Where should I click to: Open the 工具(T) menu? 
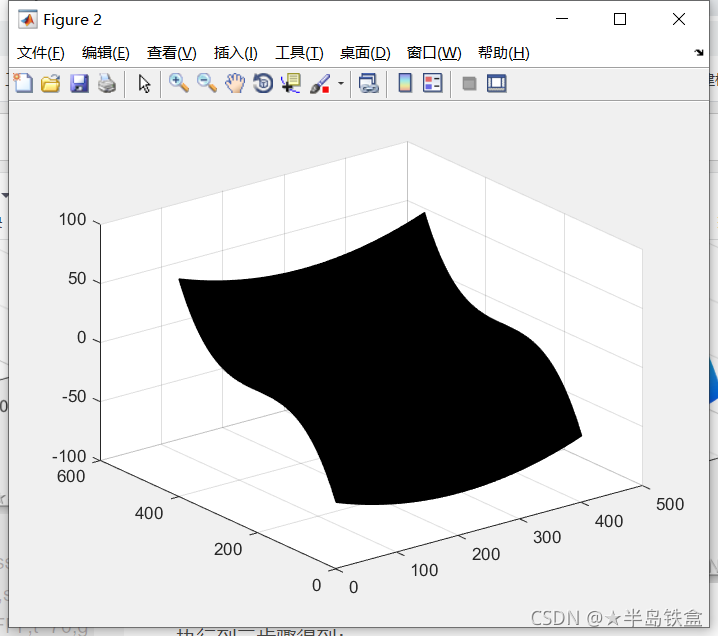click(299, 53)
